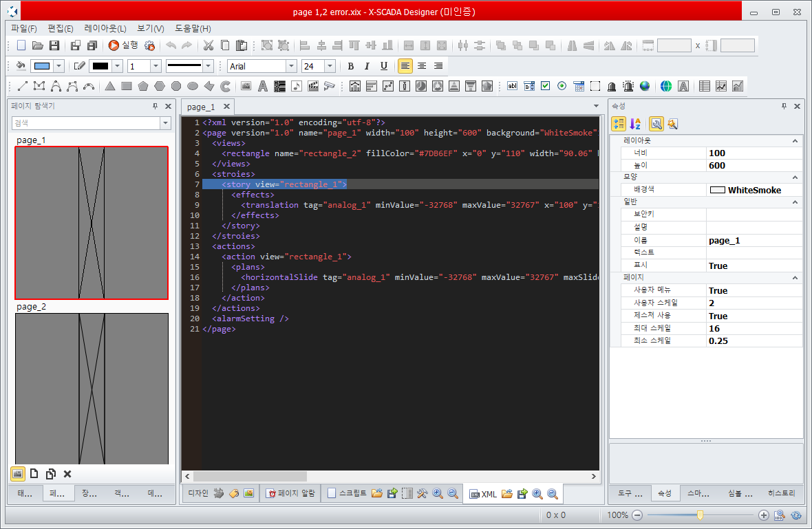Select the pentagon shape tool
Image resolution: width=812 pixels, height=529 pixels.
pos(143,87)
